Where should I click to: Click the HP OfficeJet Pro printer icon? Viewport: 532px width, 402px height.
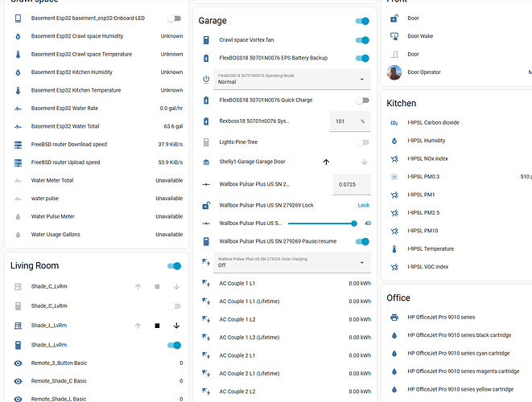coord(394,318)
